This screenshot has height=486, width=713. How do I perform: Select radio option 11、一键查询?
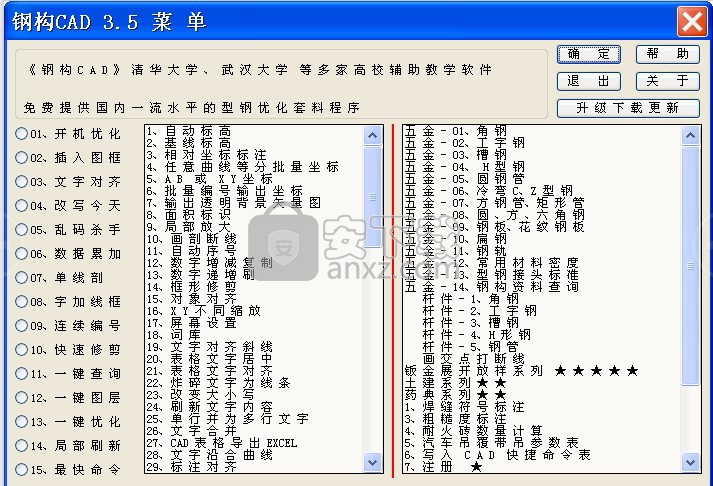21,373
